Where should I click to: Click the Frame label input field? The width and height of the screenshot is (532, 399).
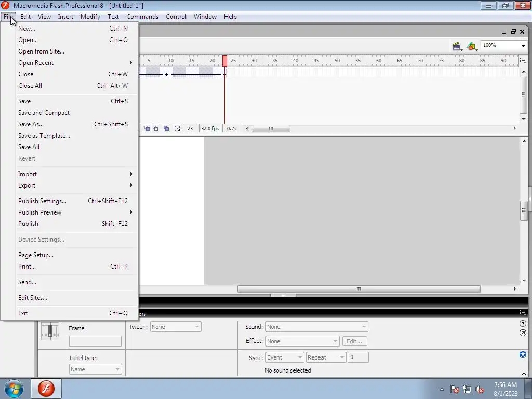pyautogui.click(x=96, y=341)
